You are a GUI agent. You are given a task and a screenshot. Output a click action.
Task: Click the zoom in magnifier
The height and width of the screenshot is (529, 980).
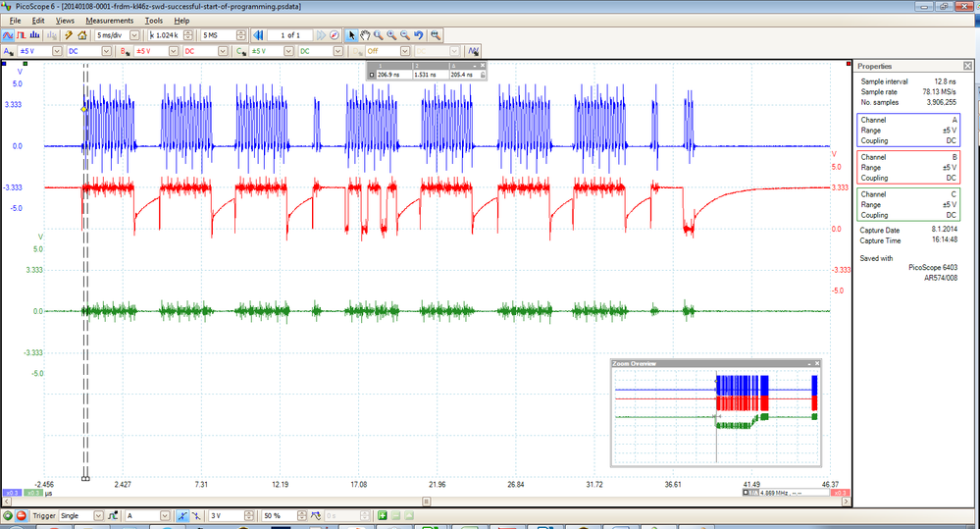click(x=391, y=35)
